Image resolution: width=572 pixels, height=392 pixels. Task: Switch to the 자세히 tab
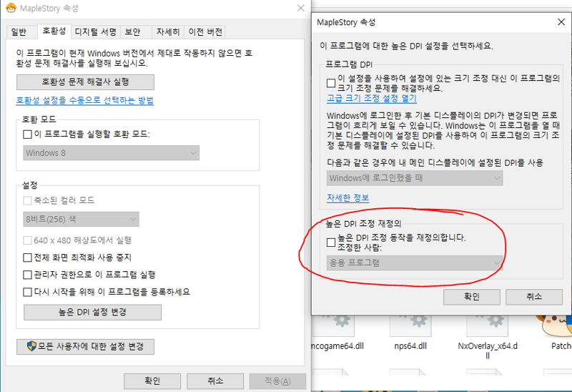(168, 32)
